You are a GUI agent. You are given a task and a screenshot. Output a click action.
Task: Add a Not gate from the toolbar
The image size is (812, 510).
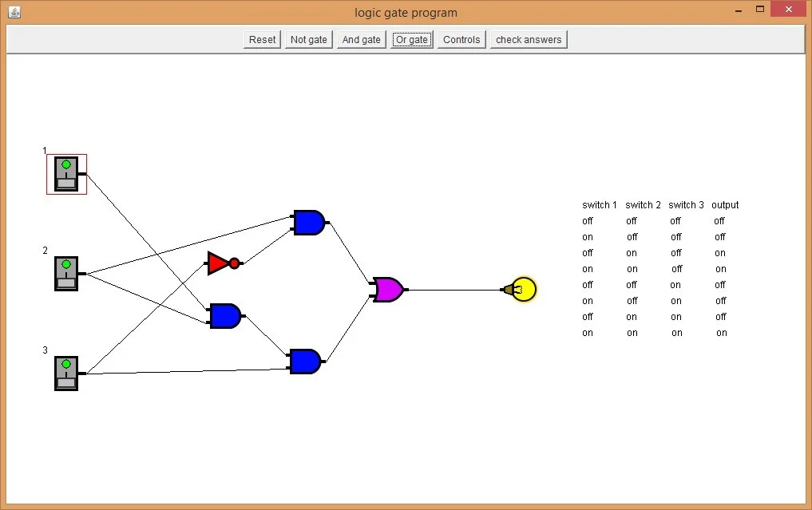click(309, 39)
